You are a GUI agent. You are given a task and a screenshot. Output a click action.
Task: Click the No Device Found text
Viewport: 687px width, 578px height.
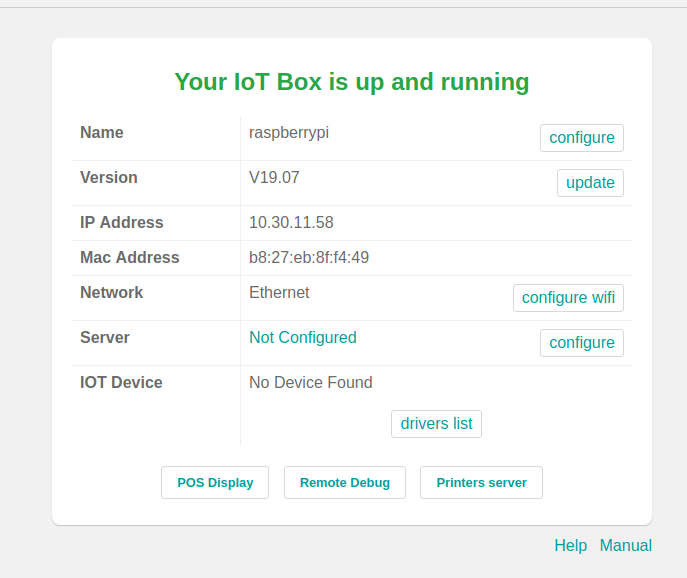(311, 383)
